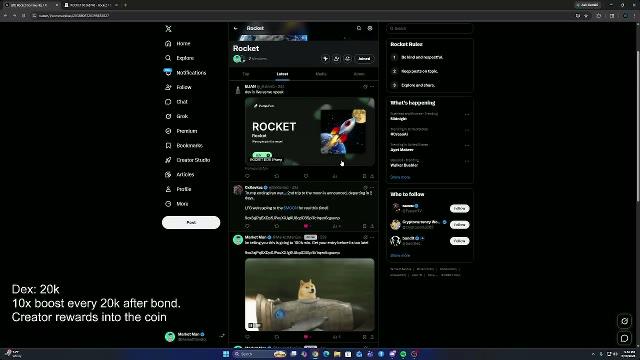Open the Follow sidebar item
The height and width of the screenshot is (360, 640).
pyautogui.click(x=178, y=87)
